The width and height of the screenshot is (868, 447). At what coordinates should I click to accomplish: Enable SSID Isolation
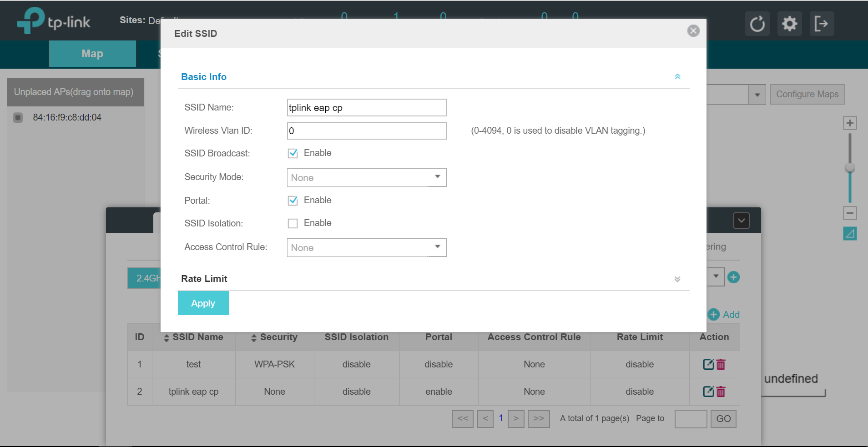[x=293, y=223]
